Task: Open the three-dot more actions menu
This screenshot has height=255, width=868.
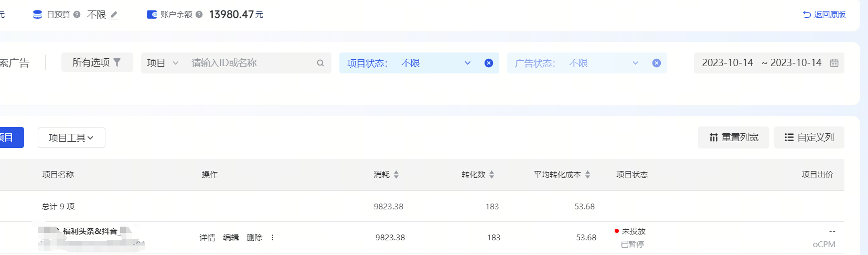Action: coord(273,238)
